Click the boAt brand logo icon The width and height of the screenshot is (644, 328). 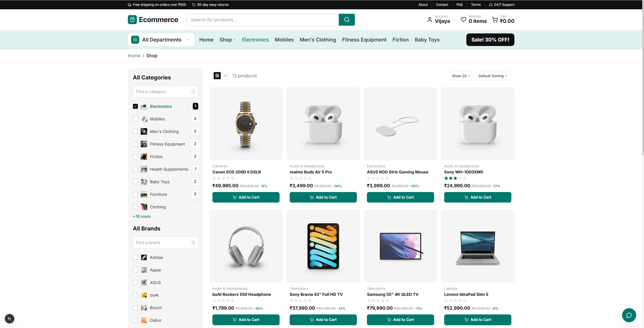point(144,295)
